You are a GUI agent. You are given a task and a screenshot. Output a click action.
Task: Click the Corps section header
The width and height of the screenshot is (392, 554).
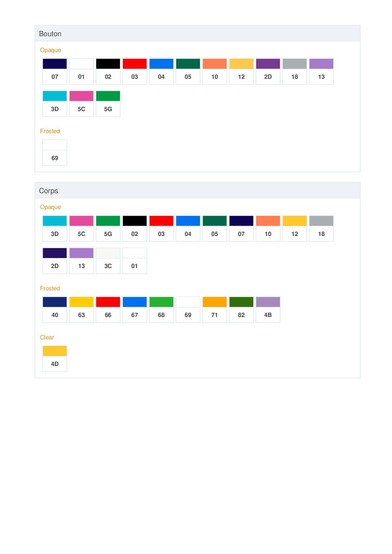[48, 191]
